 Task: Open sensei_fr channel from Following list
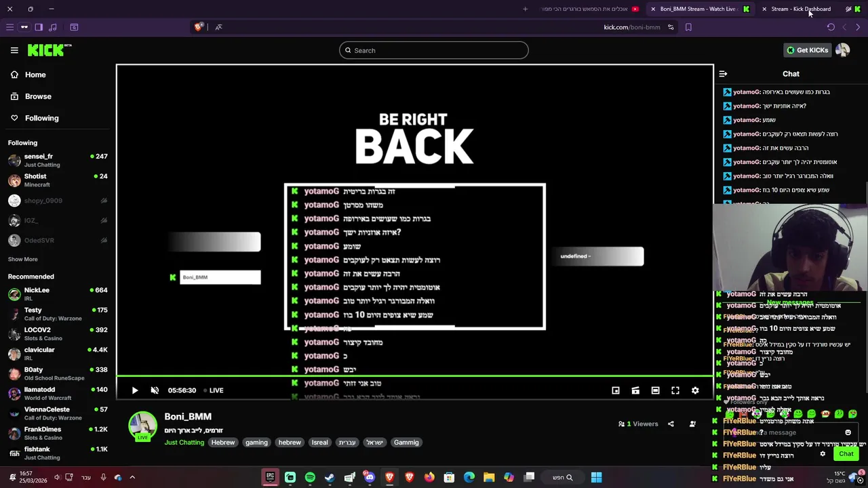(58, 160)
